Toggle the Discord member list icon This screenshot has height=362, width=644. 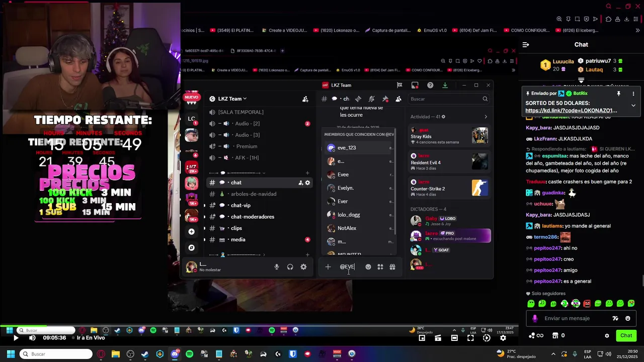click(x=398, y=99)
